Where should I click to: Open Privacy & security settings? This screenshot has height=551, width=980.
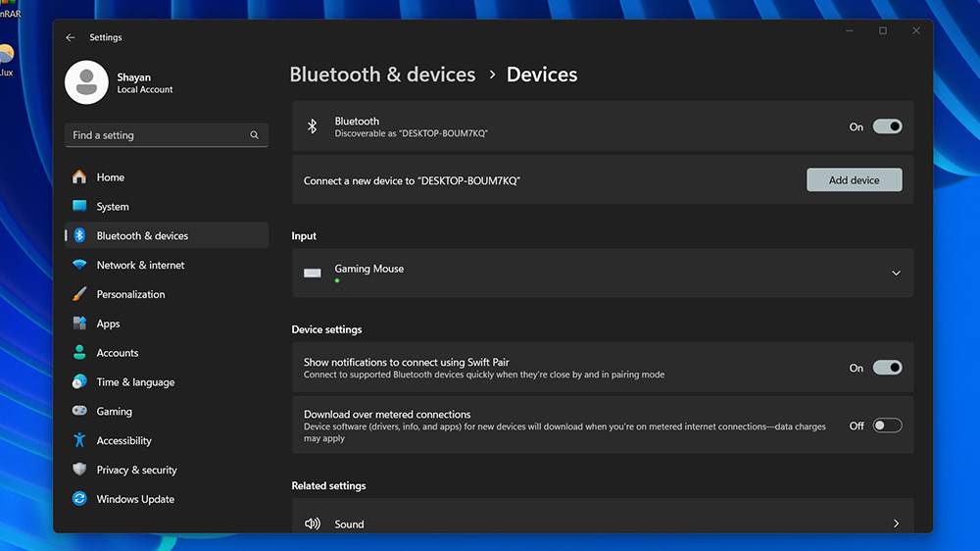point(167,469)
